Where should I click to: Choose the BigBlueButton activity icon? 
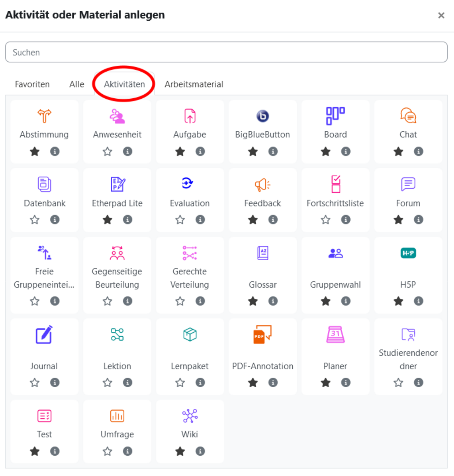(262, 116)
